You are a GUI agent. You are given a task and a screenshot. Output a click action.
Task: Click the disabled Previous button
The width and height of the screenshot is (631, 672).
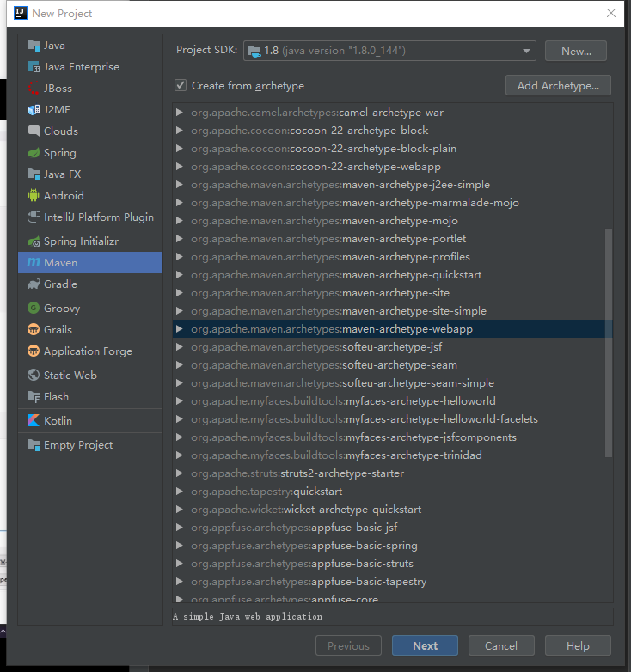[x=348, y=645]
